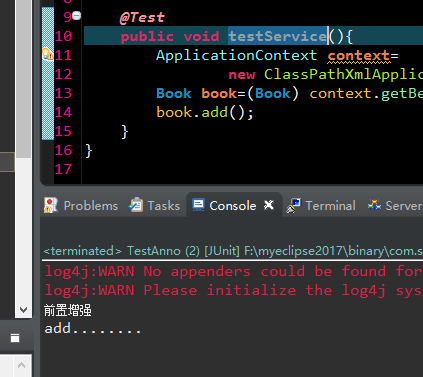This screenshot has height=377, width=423.
Task: Click line number 17 in the gutter
Action: (x=63, y=169)
